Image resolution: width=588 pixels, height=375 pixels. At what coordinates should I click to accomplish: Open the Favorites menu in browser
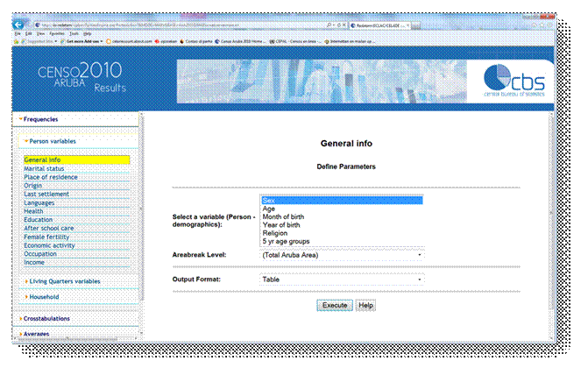pos(54,32)
